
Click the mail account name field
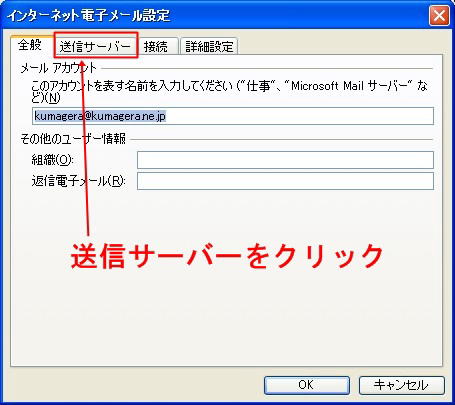(x=233, y=116)
